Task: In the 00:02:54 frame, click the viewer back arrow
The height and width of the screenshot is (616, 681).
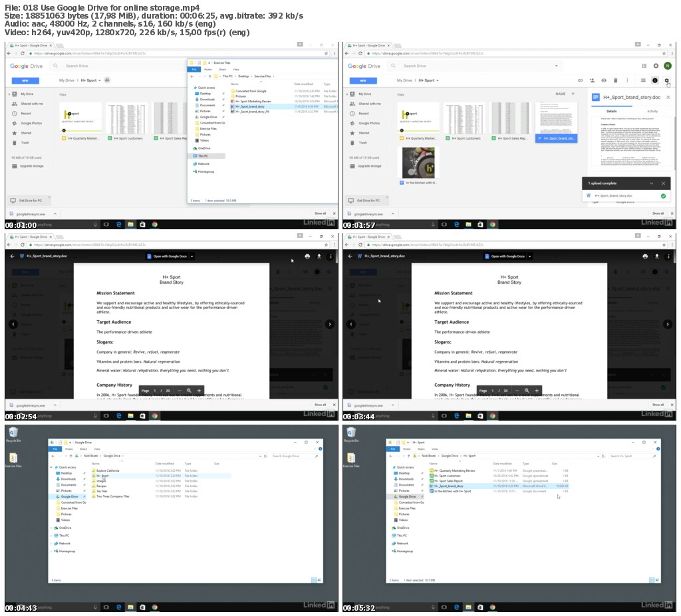Action: click(x=12, y=256)
